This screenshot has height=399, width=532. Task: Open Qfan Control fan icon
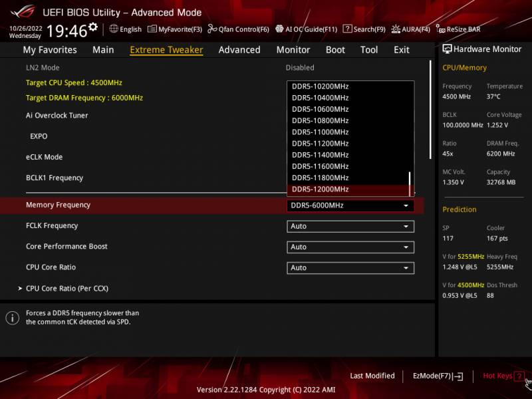click(212, 29)
